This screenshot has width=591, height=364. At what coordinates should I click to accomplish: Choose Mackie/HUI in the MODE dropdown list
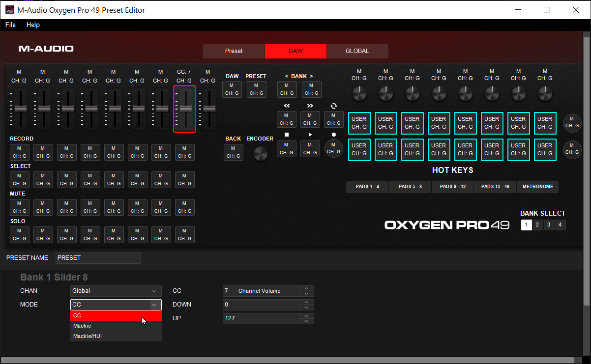pyautogui.click(x=116, y=336)
